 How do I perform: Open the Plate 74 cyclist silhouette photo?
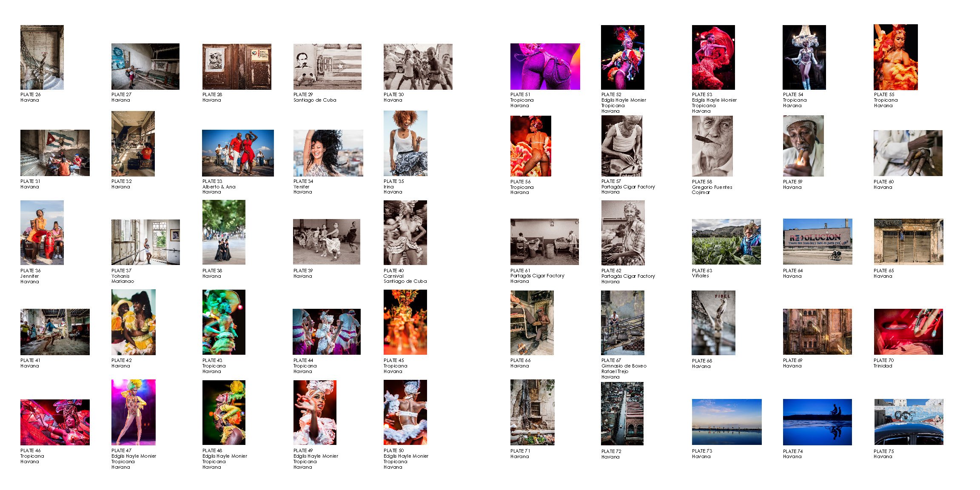818,422
